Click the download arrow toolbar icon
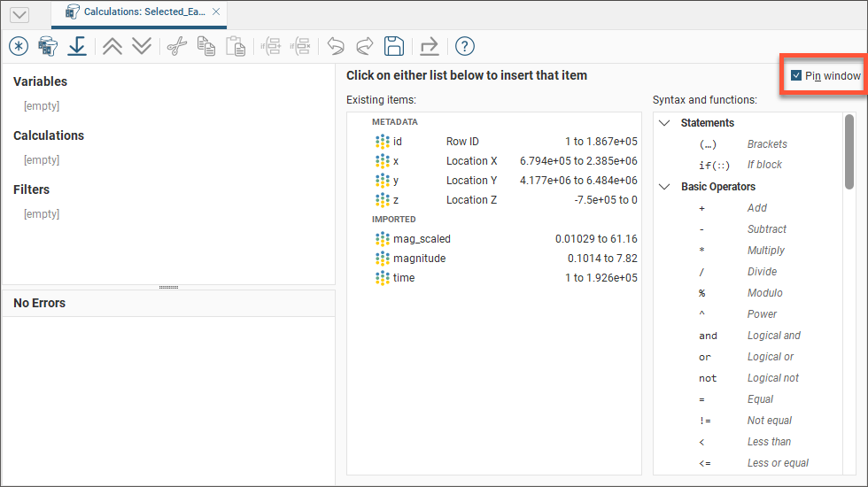 78,46
